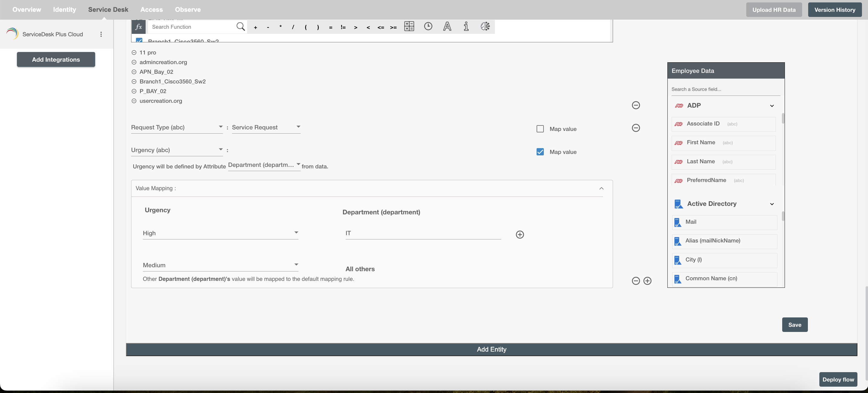This screenshot has height=393, width=868.
Task: Click the bold formatting icon in toolbar
Action: pyautogui.click(x=447, y=27)
